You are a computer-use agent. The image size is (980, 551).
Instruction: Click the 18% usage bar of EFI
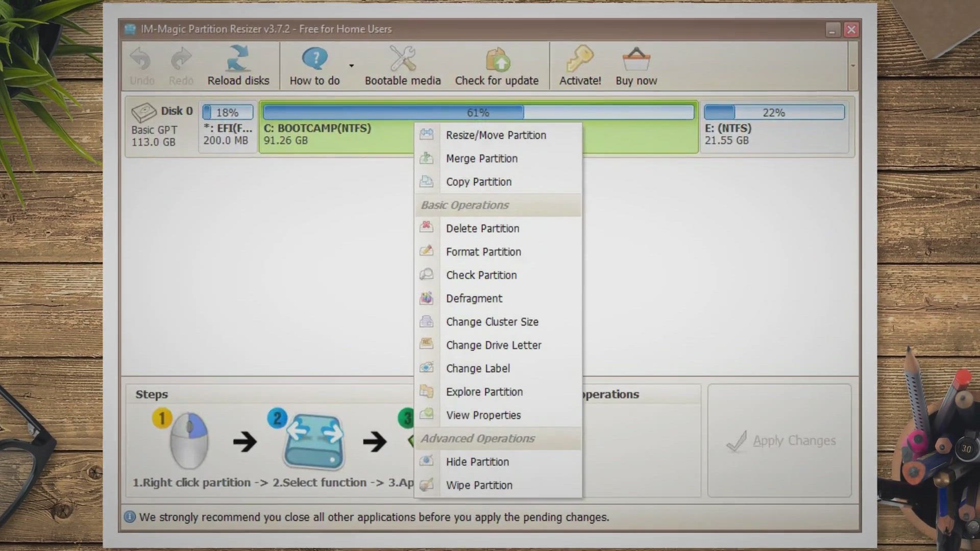tap(228, 112)
